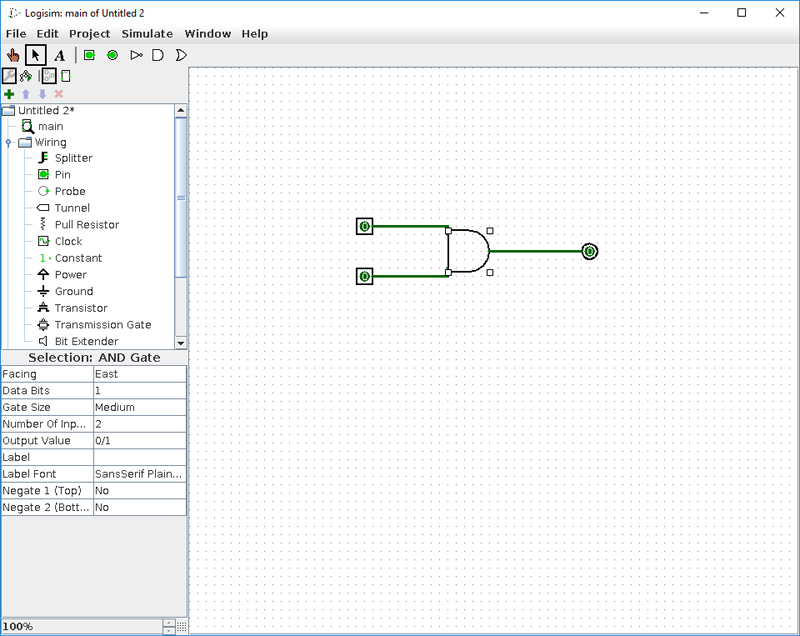The image size is (800, 636).
Task: Click the red X remove circuit icon
Action: click(x=57, y=93)
